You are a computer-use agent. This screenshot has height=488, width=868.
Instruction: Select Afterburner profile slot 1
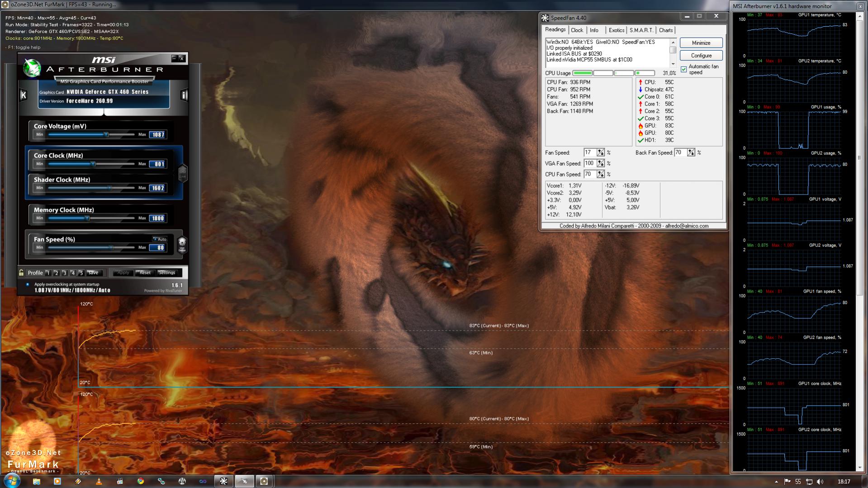pyautogui.click(x=48, y=273)
